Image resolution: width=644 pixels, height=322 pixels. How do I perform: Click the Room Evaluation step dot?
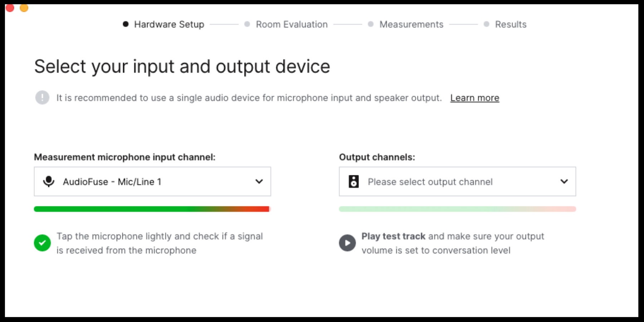tap(247, 24)
